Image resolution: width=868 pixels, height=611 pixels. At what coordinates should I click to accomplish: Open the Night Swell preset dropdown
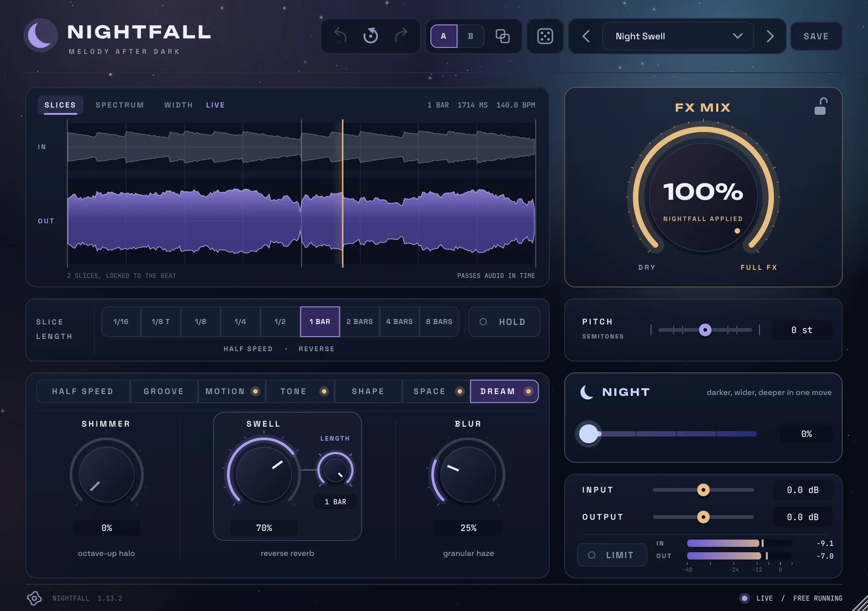point(678,36)
